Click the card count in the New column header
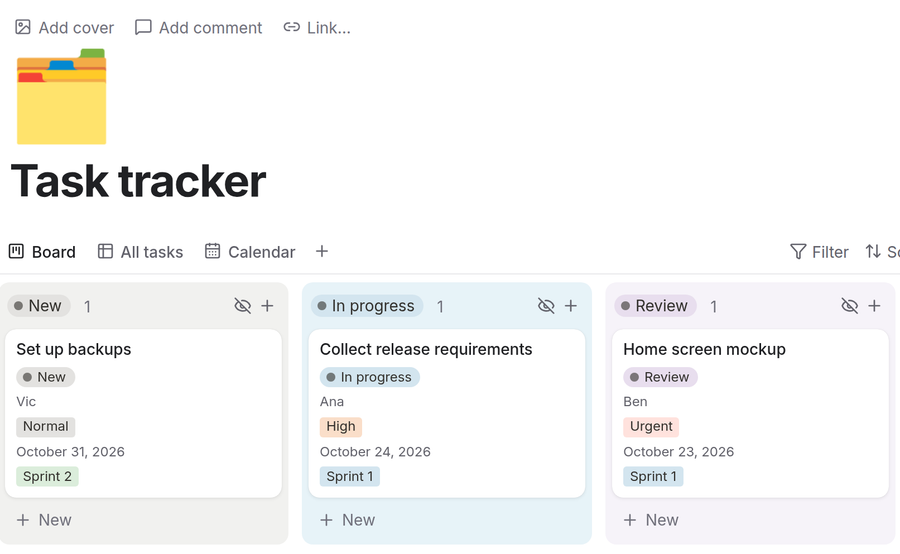 coord(87,307)
